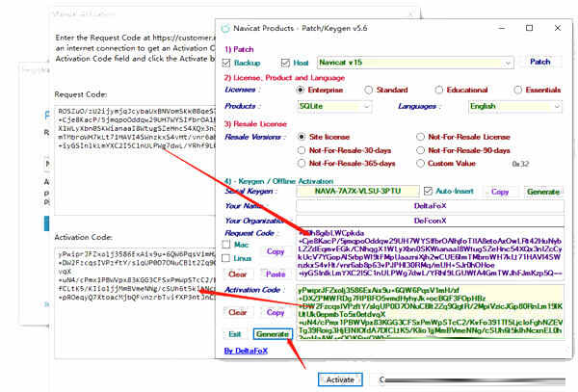Select the Enterprise license radio button
The width and height of the screenshot is (578, 392).
(301, 90)
